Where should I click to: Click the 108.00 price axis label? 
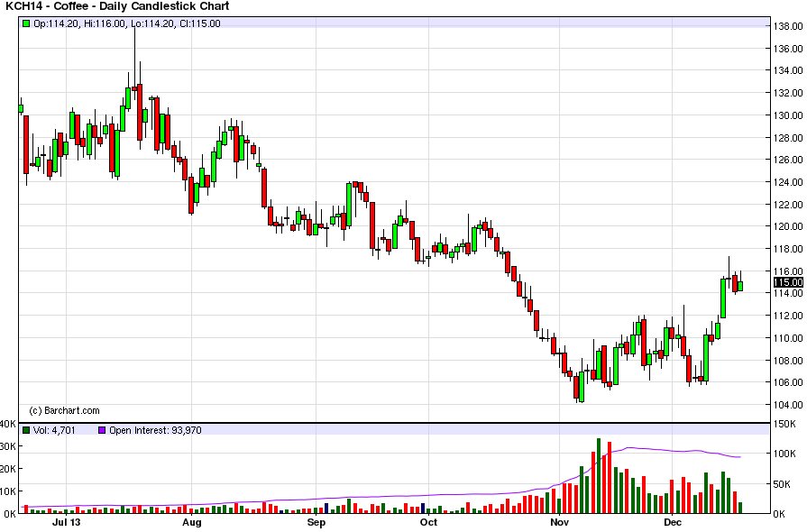pos(788,360)
